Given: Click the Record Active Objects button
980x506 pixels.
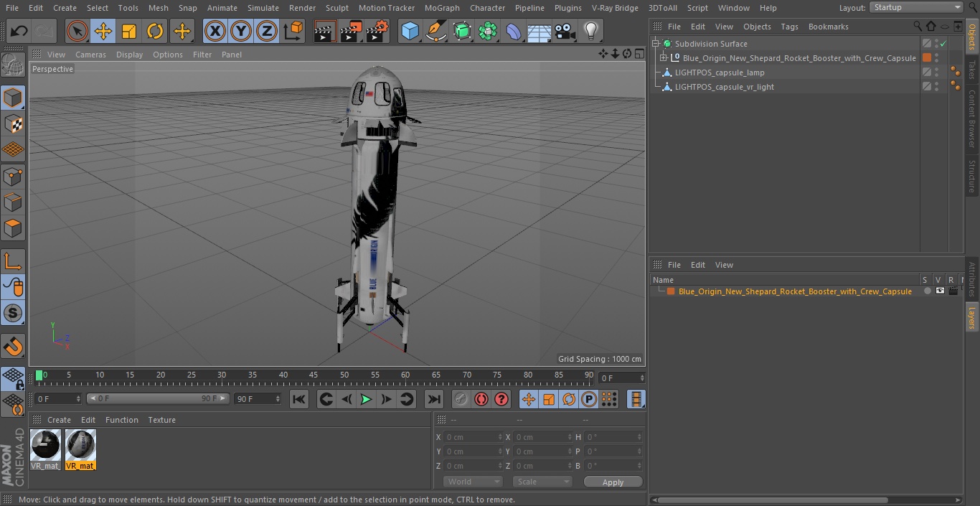Looking at the screenshot, I should tap(461, 399).
